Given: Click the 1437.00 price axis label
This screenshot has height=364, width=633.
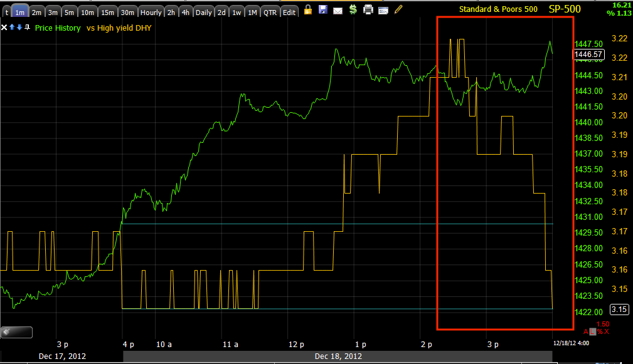Looking at the screenshot, I should pyautogui.click(x=588, y=153).
